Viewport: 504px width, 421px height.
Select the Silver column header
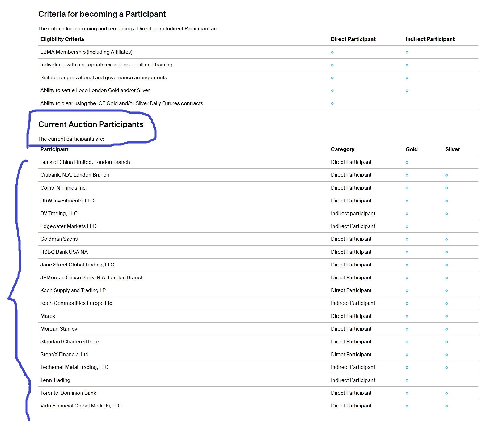(x=452, y=149)
